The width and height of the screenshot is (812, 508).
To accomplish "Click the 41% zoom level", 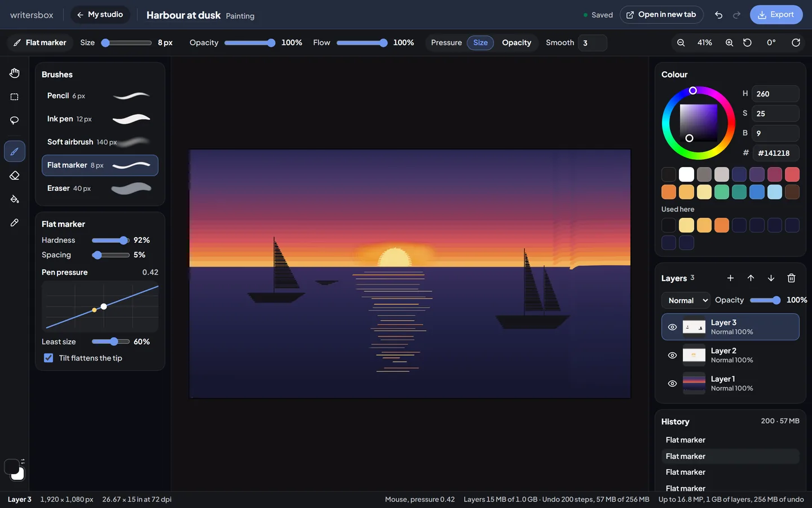I will coord(705,43).
